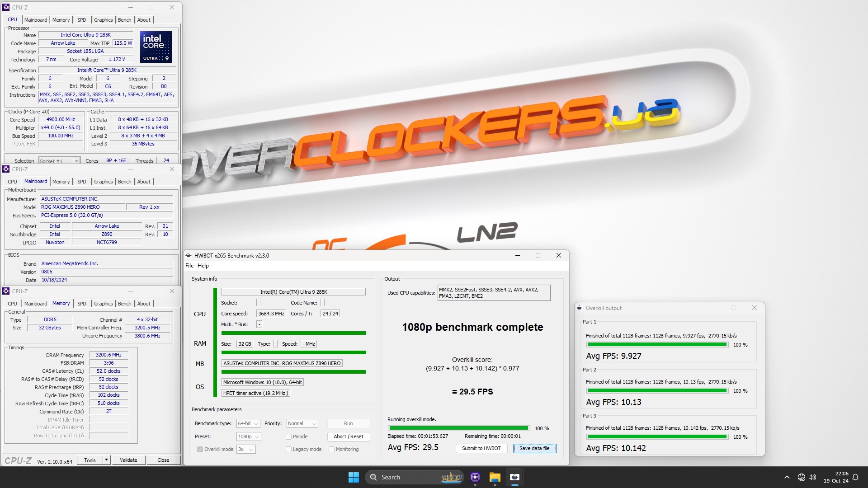Image resolution: width=868 pixels, height=488 pixels.
Task: Click the Core Speed 4900.00 MHz value
Action: point(61,120)
